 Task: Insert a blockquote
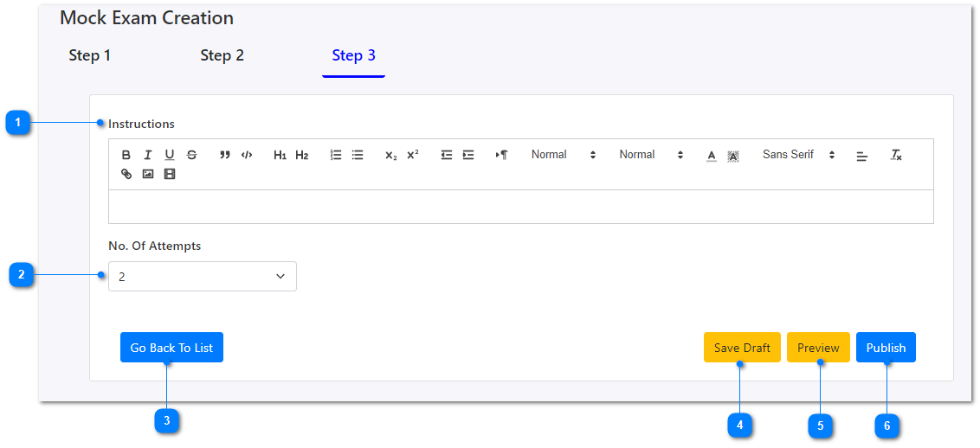(x=225, y=155)
